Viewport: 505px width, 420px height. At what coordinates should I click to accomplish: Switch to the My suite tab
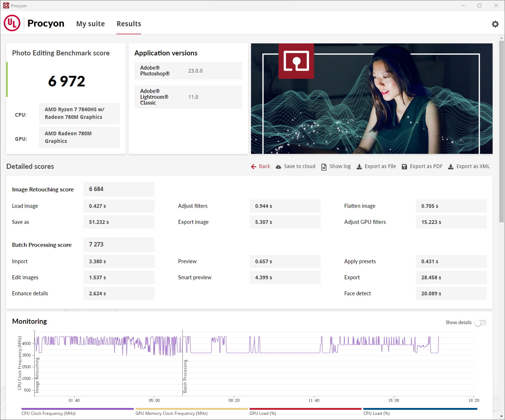90,24
